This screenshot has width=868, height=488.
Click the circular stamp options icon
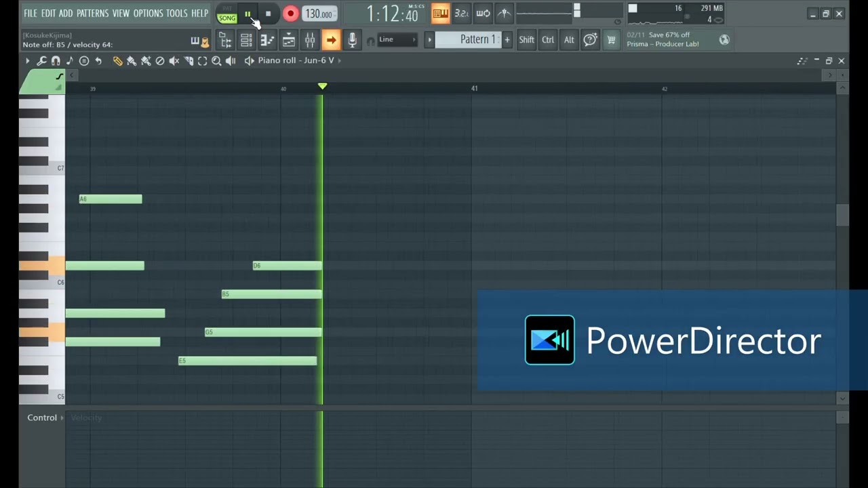(x=84, y=61)
